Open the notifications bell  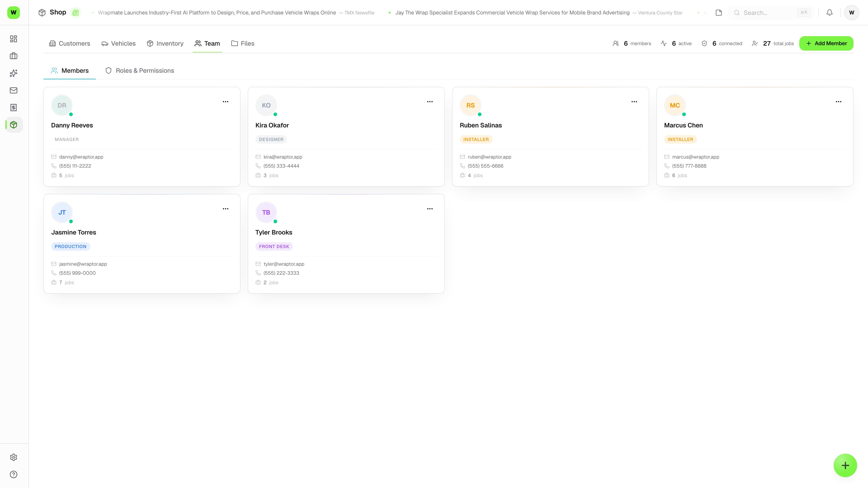(830, 12)
